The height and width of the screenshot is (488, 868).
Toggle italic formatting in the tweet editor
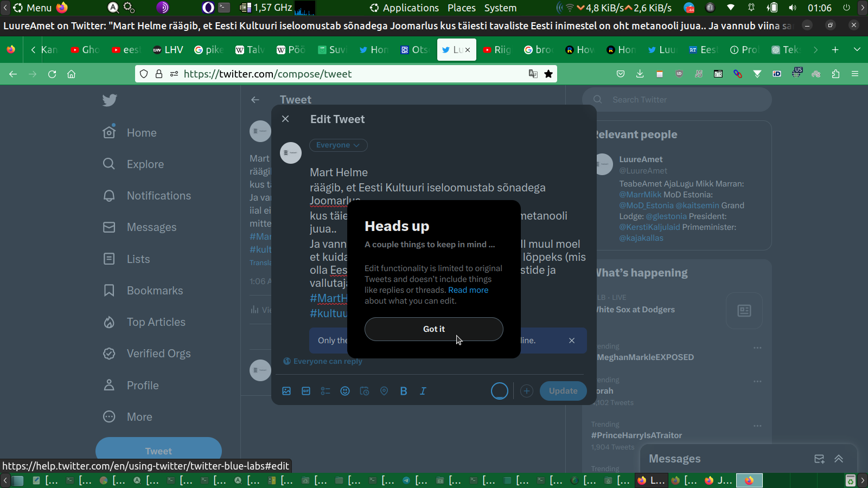coord(423,391)
